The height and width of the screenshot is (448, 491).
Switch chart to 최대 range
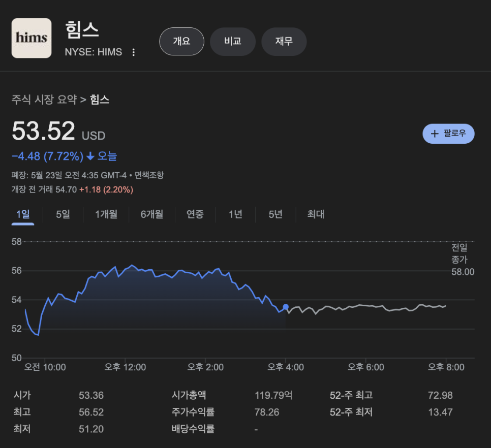coord(316,214)
